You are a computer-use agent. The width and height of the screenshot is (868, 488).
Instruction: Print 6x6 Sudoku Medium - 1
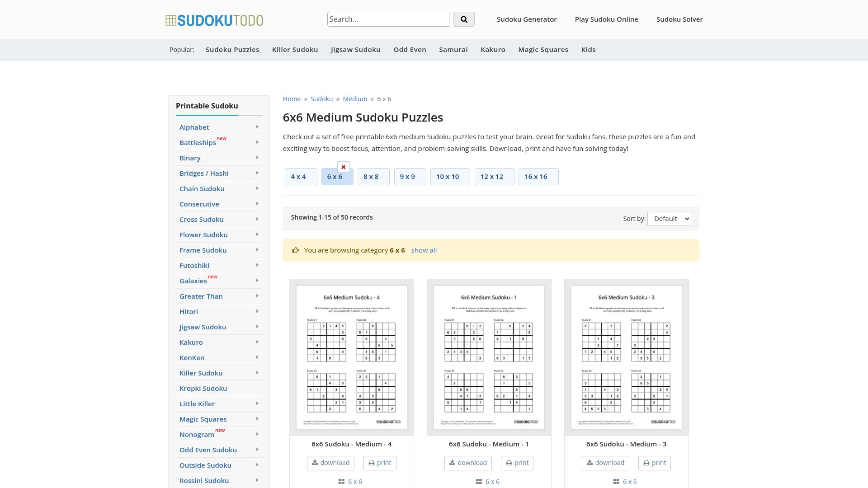click(x=517, y=463)
